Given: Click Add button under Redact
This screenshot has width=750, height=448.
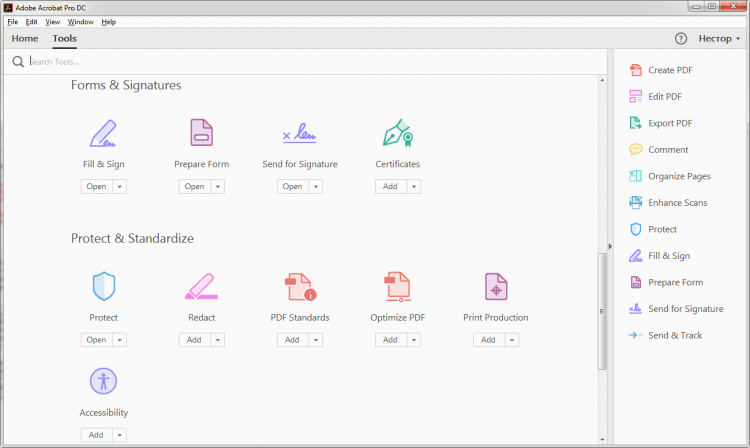Looking at the screenshot, I should (195, 340).
